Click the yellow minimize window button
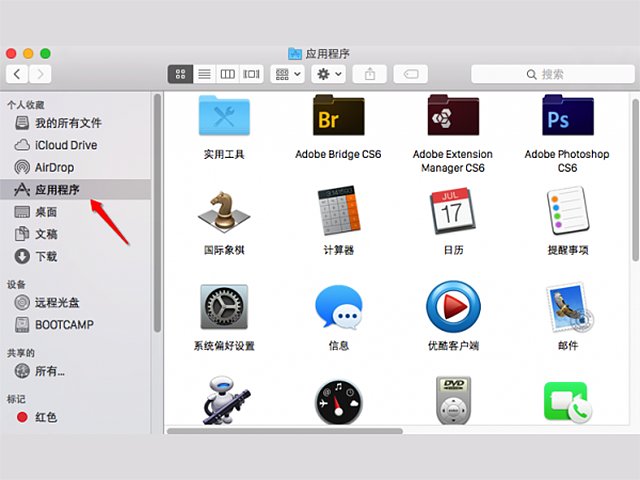The image size is (640, 480). [x=28, y=53]
